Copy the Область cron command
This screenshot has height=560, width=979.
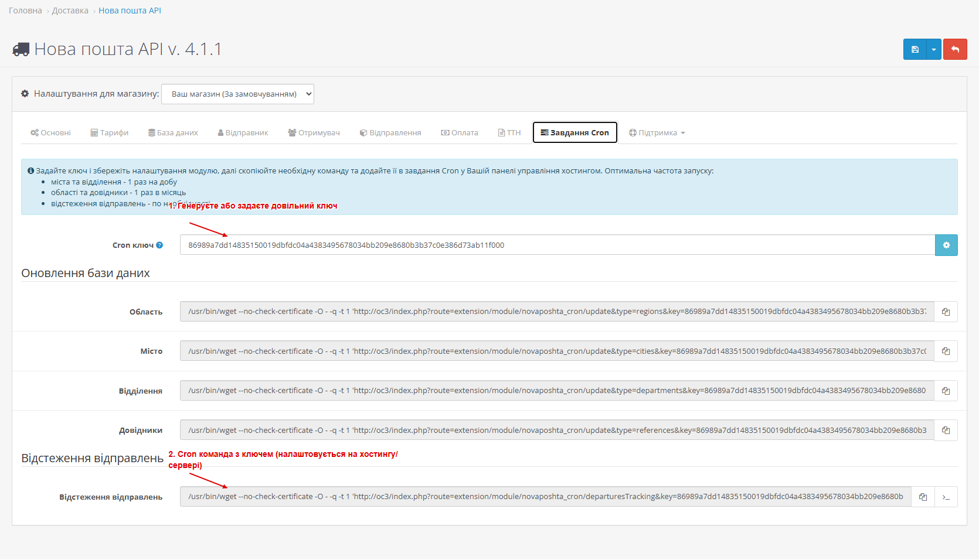pos(946,312)
